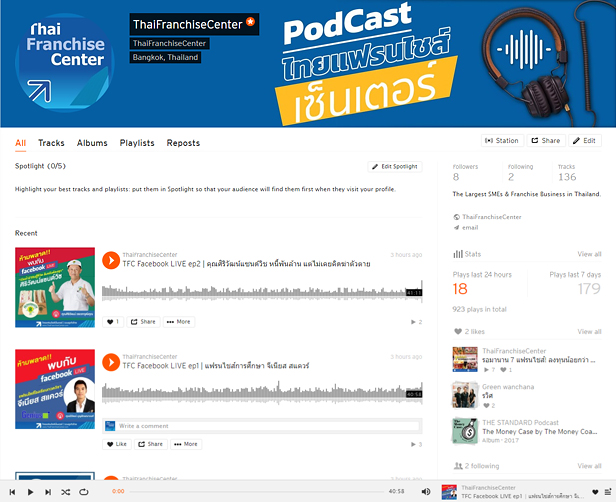Open the All tab
The image size is (616, 502).
[x=20, y=143]
